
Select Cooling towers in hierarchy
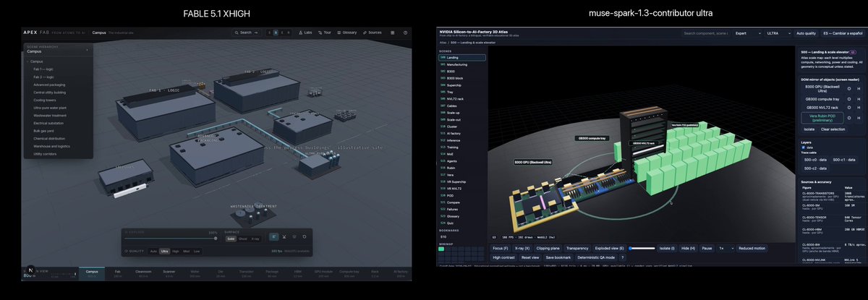pyautogui.click(x=46, y=100)
